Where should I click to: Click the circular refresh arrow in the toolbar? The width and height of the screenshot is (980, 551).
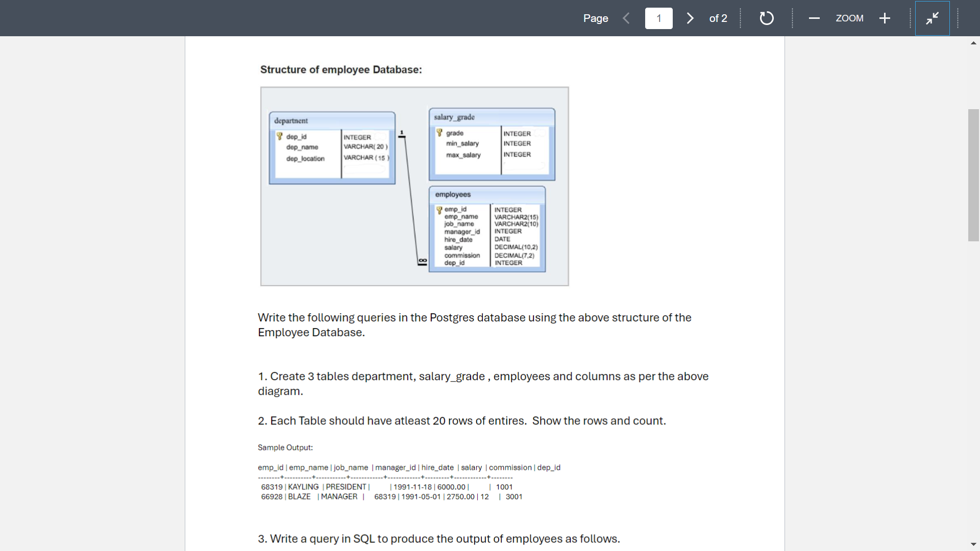coord(766,18)
